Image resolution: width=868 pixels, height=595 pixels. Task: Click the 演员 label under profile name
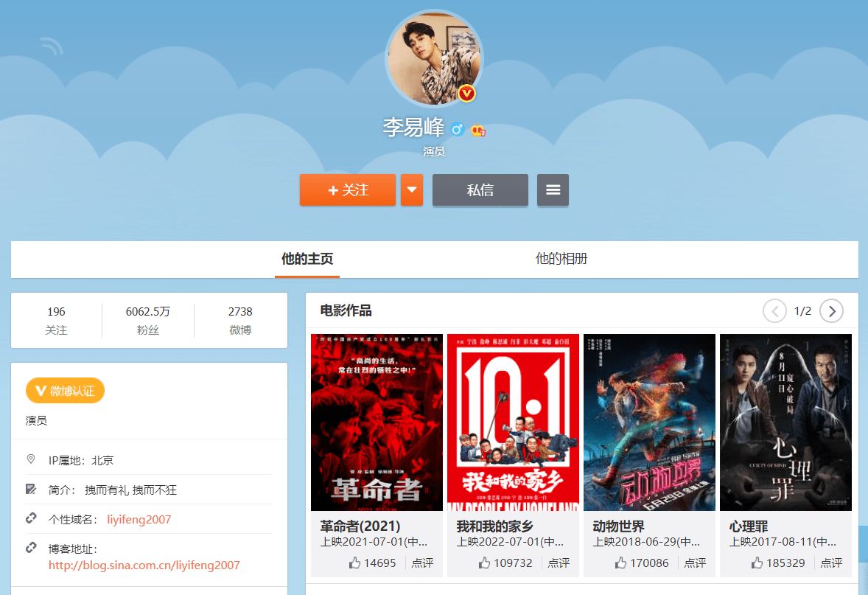(434, 151)
